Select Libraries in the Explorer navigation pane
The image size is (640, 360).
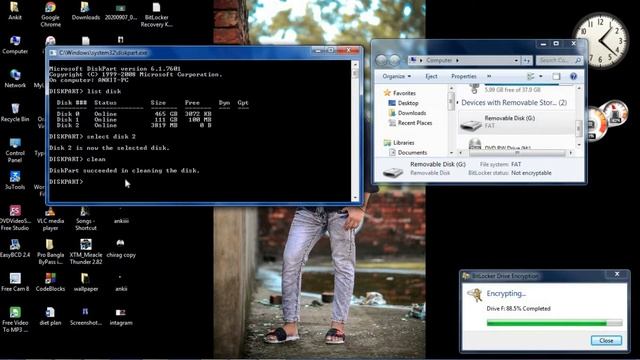(399, 142)
